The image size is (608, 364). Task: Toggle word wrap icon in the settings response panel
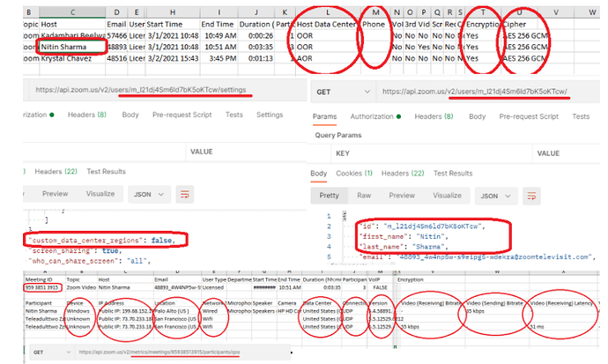click(185, 194)
